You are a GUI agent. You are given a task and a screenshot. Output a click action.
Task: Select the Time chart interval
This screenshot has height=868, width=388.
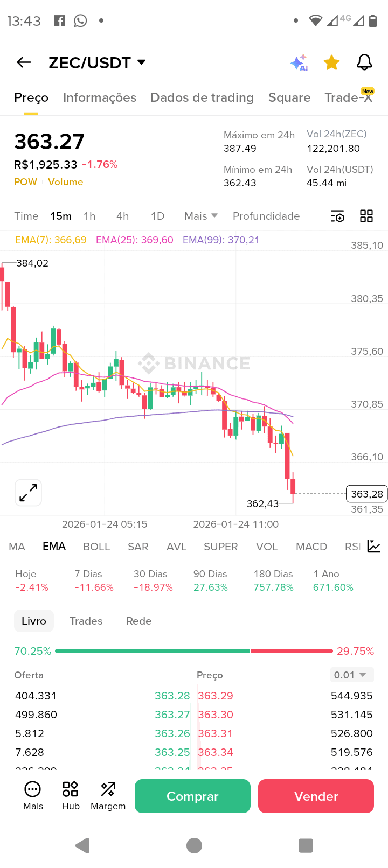coord(26,216)
